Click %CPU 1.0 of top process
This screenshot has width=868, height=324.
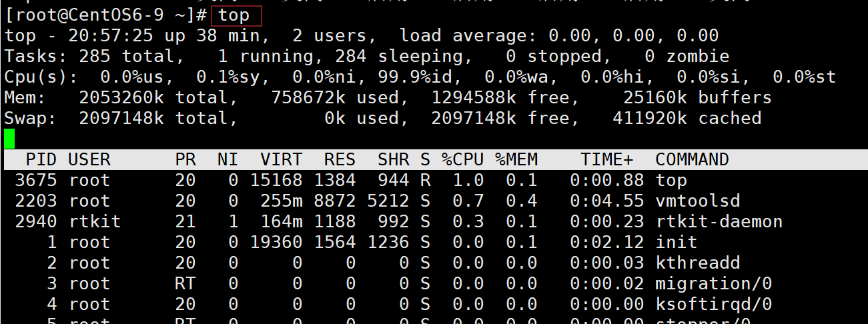coord(468,181)
